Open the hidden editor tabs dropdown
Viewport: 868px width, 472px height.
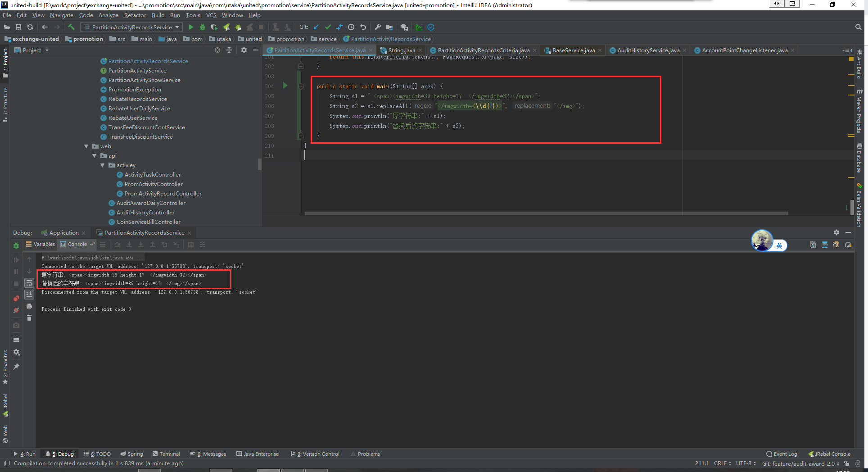point(847,50)
